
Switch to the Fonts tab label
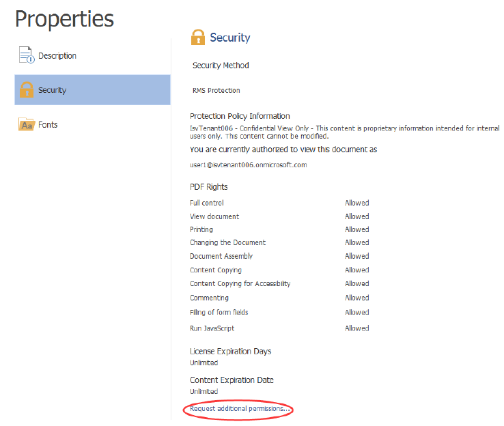click(x=48, y=125)
